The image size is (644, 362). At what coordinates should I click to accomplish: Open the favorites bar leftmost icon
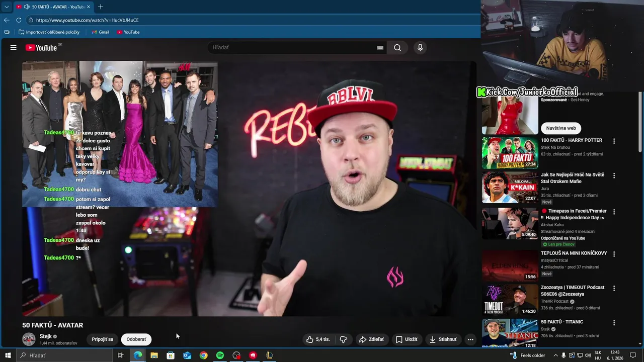tap(7, 32)
